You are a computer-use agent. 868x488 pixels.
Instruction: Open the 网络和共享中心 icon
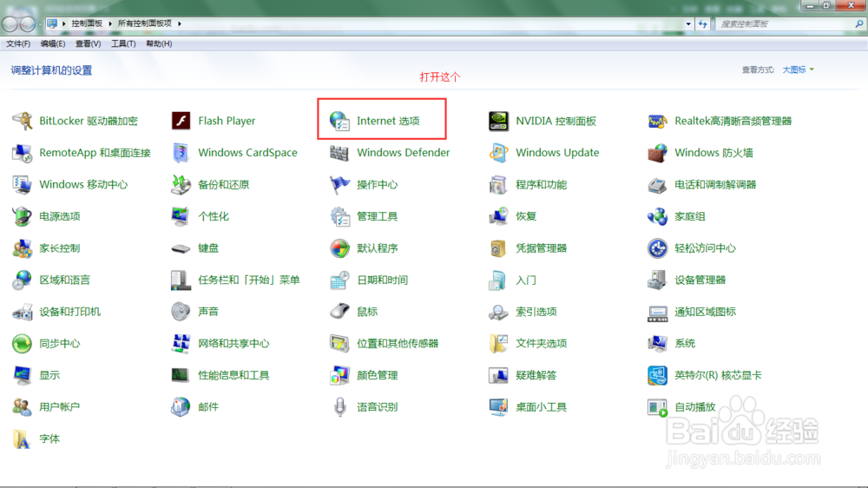[181, 344]
